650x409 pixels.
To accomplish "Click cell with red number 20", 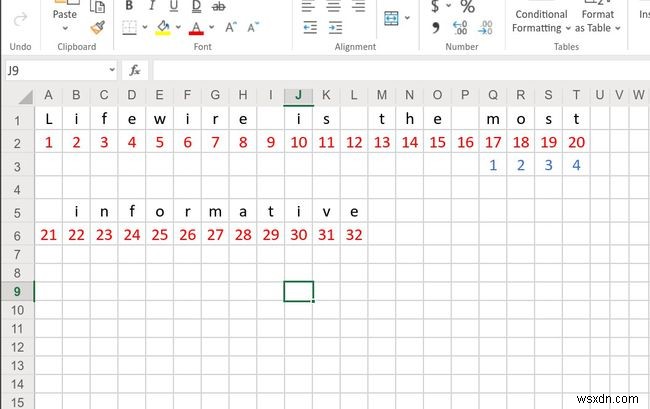I will (576, 142).
